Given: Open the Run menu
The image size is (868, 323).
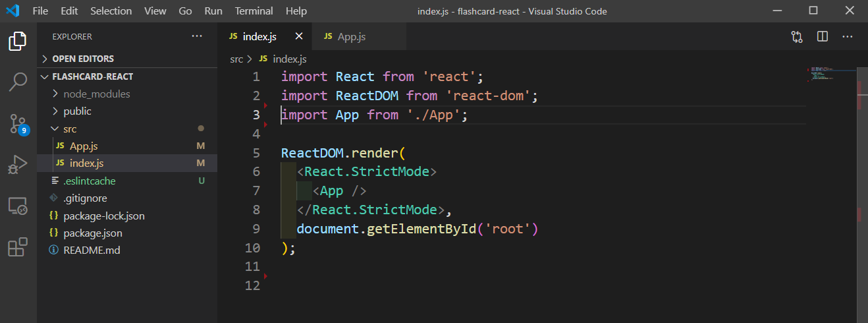Looking at the screenshot, I should coord(213,11).
